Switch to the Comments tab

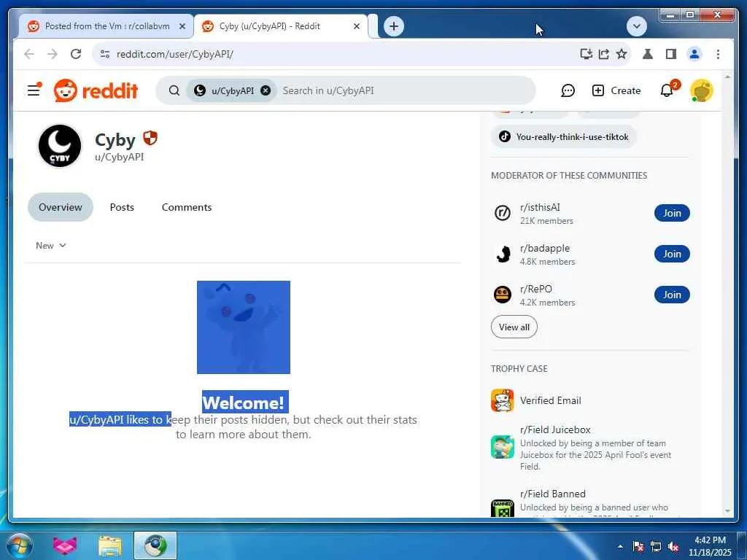[187, 207]
